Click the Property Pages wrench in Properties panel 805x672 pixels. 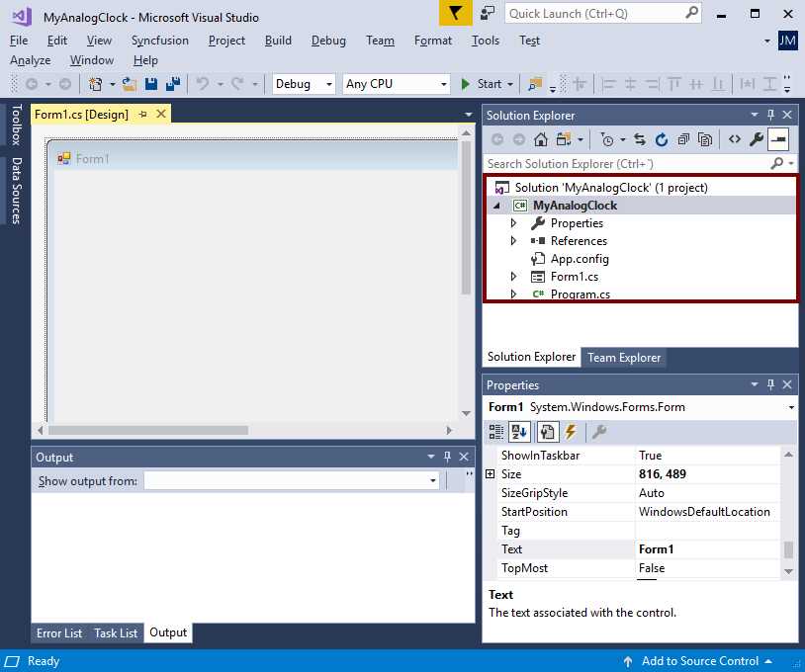pos(599,432)
